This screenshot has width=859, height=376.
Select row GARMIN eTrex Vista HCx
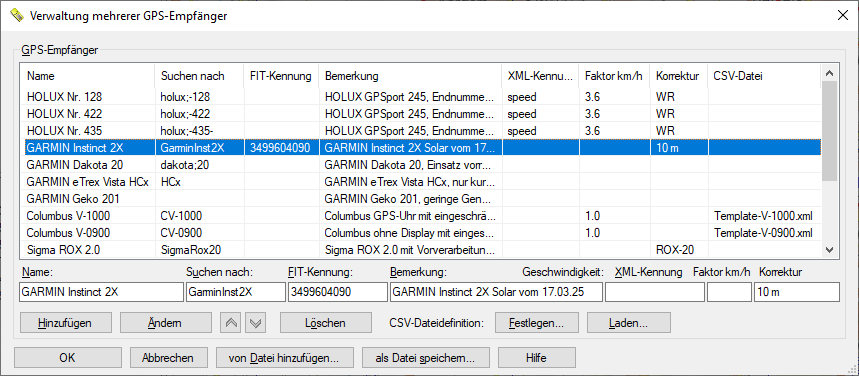point(421,182)
